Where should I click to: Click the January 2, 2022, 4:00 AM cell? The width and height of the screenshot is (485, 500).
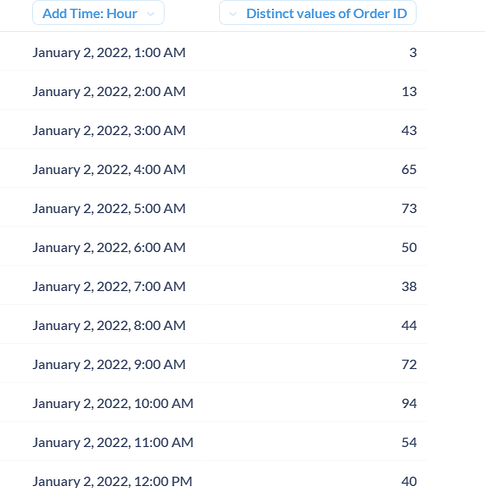click(x=109, y=169)
